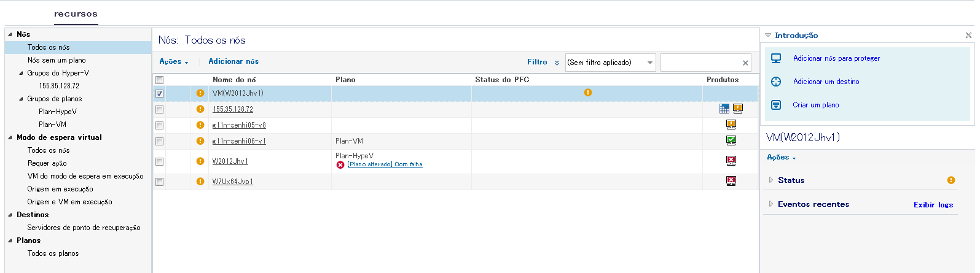Screen dimensions: 980x273
Task: Open the Ações dropdown above the node list
Action: point(174,62)
